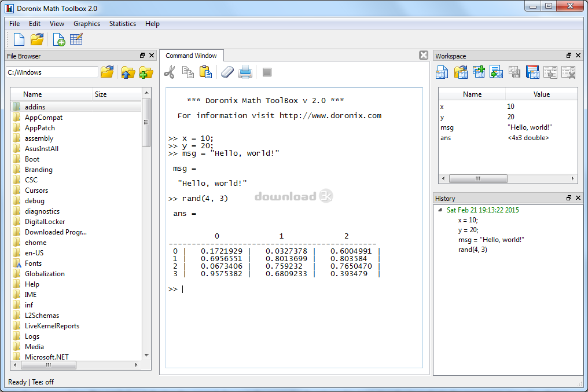Collapse the Sat Feb 21 history session
The image size is (588, 392).
(440, 210)
